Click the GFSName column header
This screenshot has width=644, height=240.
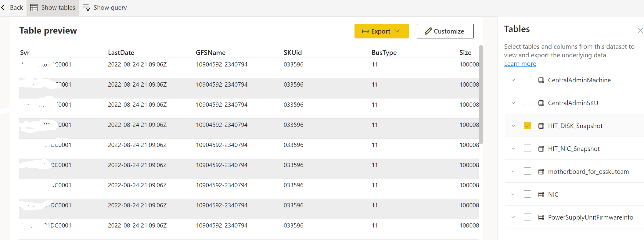[211, 52]
